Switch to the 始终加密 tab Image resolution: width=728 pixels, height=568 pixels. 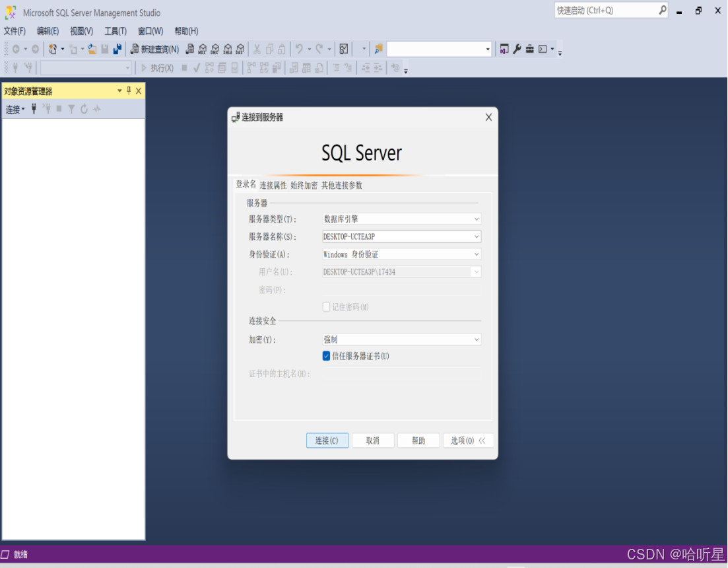304,186
